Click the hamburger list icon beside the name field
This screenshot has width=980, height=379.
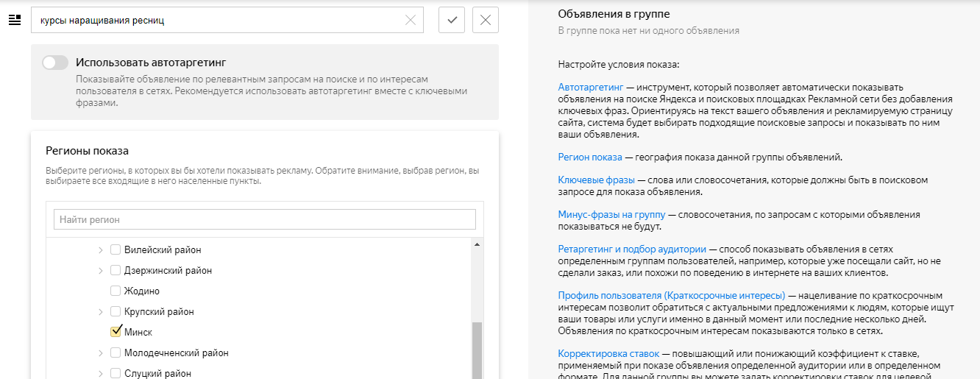point(15,20)
